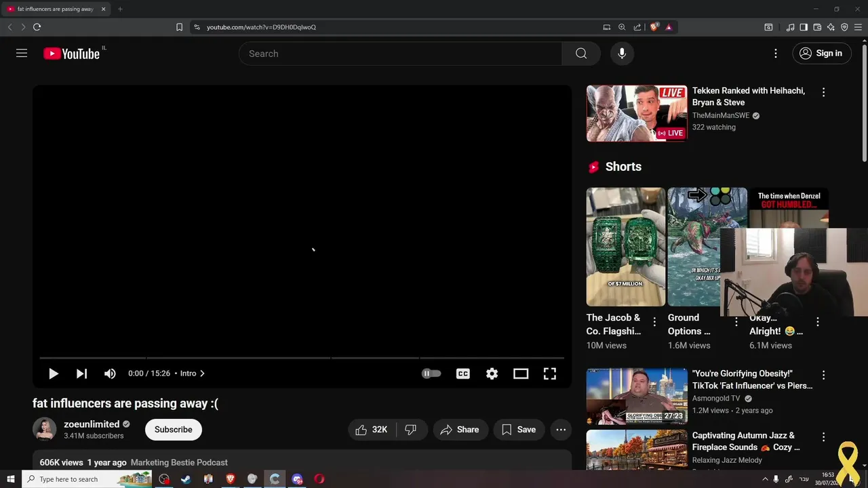Open browser main menu
The width and height of the screenshot is (868, 488).
(x=858, y=27)
